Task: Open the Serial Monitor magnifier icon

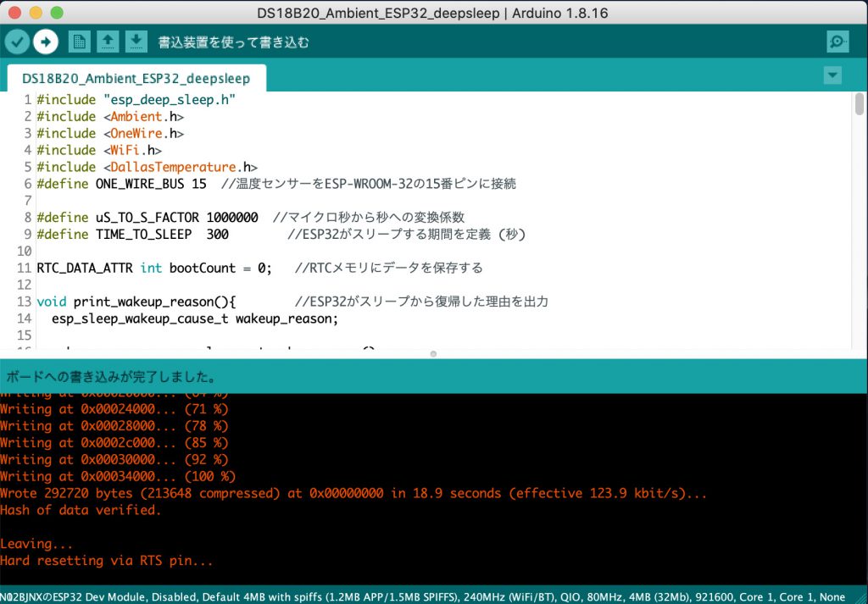Action: (837, 42)
